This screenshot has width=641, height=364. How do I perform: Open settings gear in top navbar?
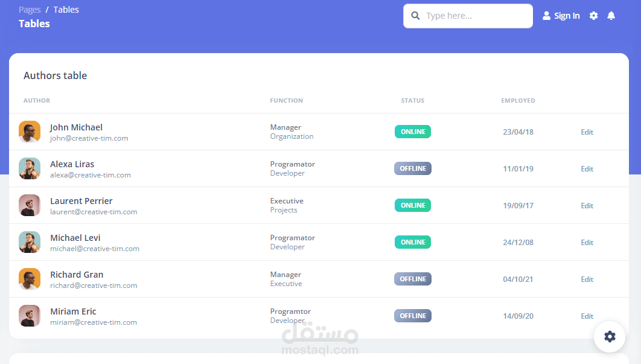click(593, 16)
